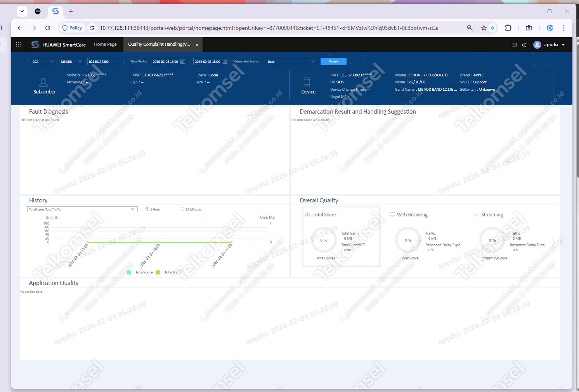Viewport: 579px width, 392px height.
Task: Open browser extensions puzzle icon
Action: pyautogui.click(x=508, y=28)
